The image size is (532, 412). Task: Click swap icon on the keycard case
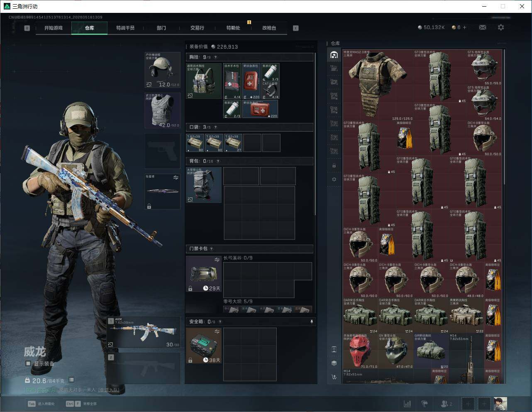click(x=217, y=260)
